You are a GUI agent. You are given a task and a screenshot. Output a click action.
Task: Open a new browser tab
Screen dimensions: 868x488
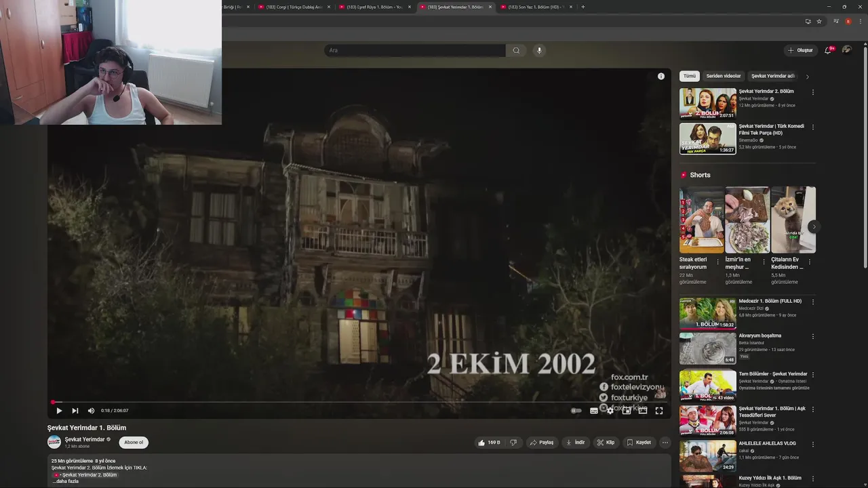tap(583, 7)
